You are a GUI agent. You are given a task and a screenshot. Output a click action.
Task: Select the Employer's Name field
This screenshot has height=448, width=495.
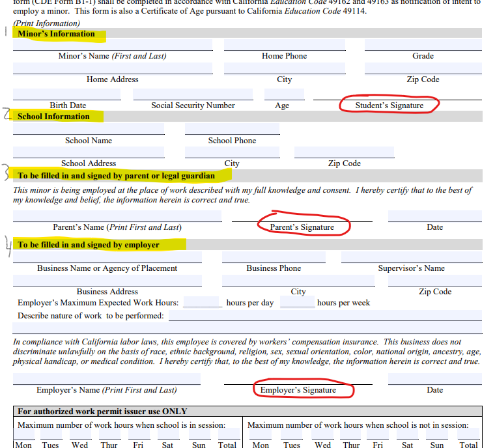click(x=107, y=379)
